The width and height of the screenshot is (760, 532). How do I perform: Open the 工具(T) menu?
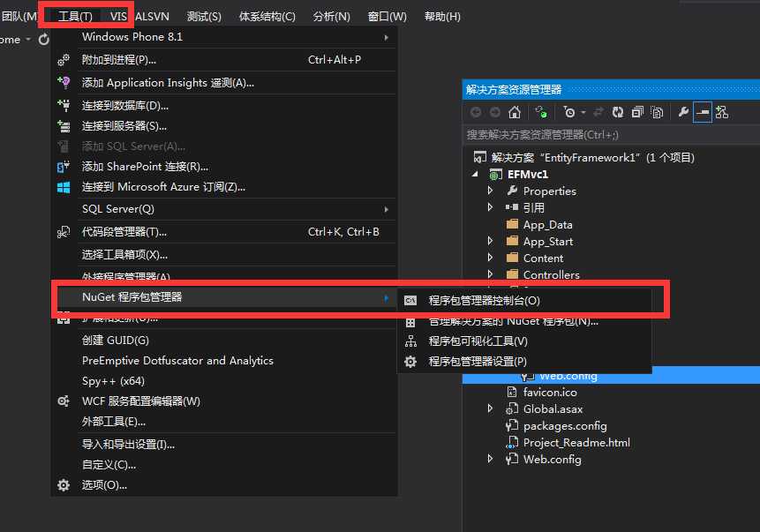(x=75, y=17)
